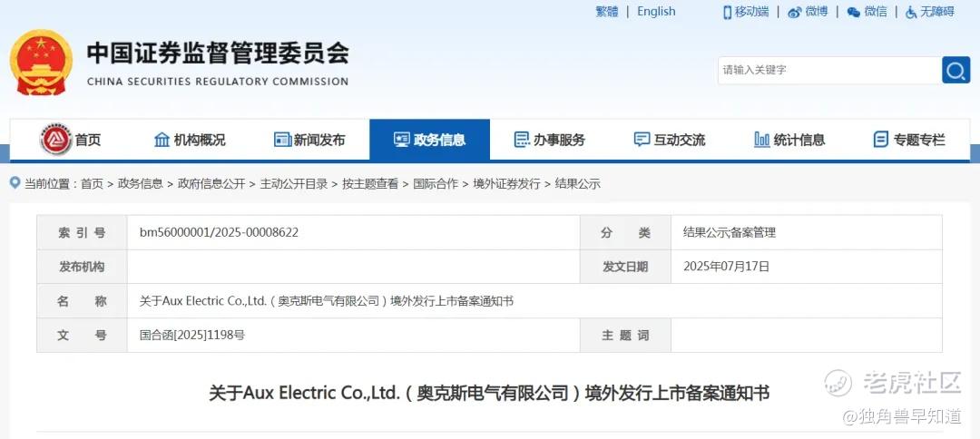Click the CSRC national emblem logo

(41, 63)
